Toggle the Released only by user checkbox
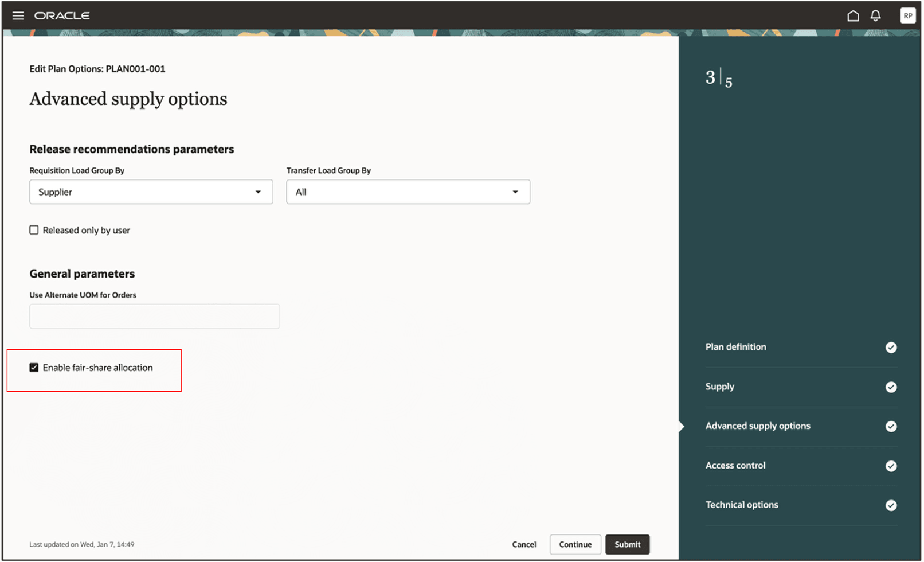The image size is (924, 562). 34,230
